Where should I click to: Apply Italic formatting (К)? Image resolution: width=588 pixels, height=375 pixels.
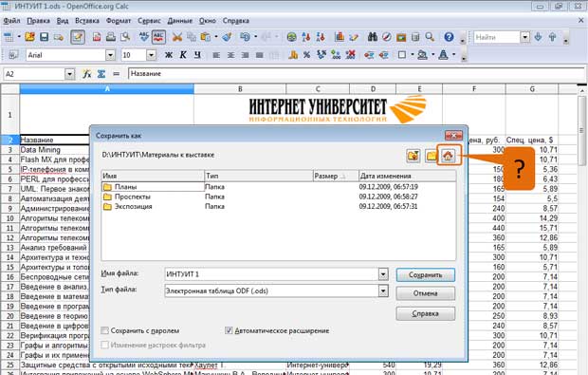pos(183,55)
